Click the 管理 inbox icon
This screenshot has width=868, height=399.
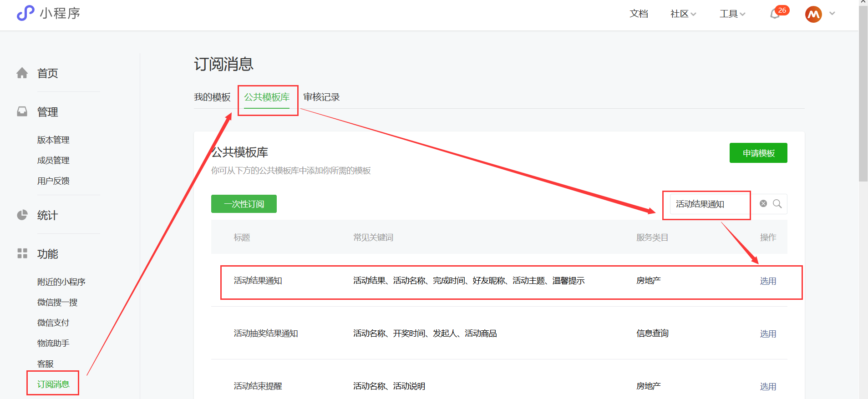pos(22,111)
